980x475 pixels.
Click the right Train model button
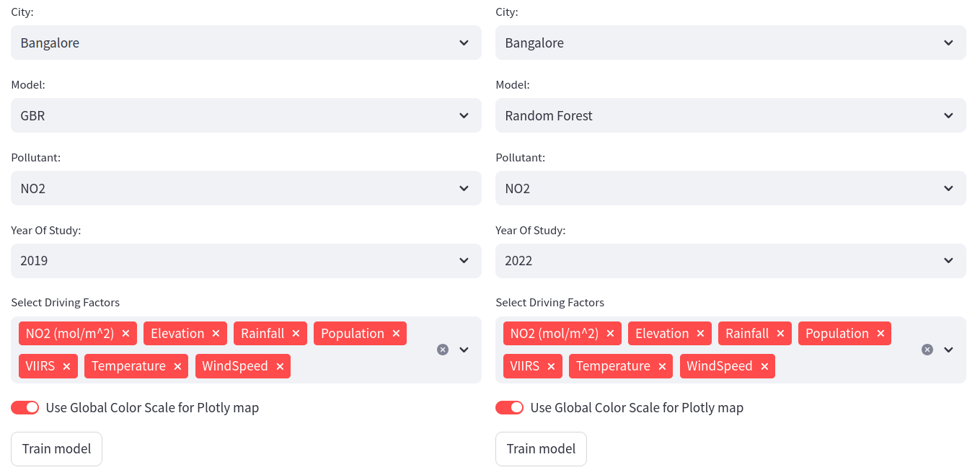pyautogui.click(x=541, y=449)
